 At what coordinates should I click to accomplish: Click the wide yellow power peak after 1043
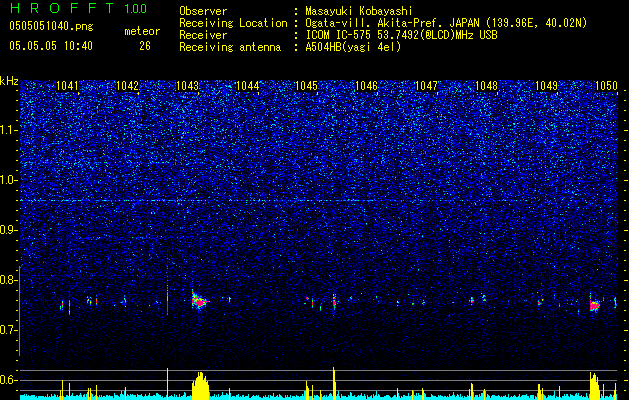click(x=200, y=385)
